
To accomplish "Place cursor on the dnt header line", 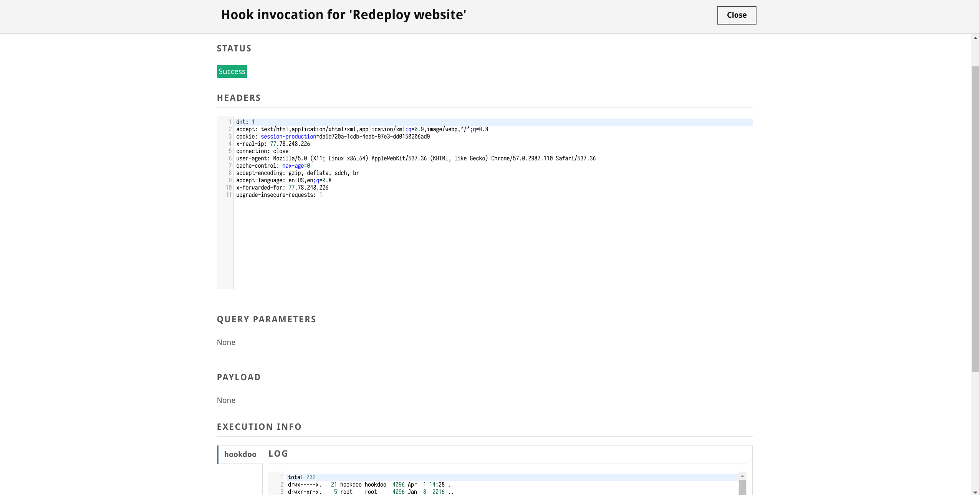I will point(245,122).
